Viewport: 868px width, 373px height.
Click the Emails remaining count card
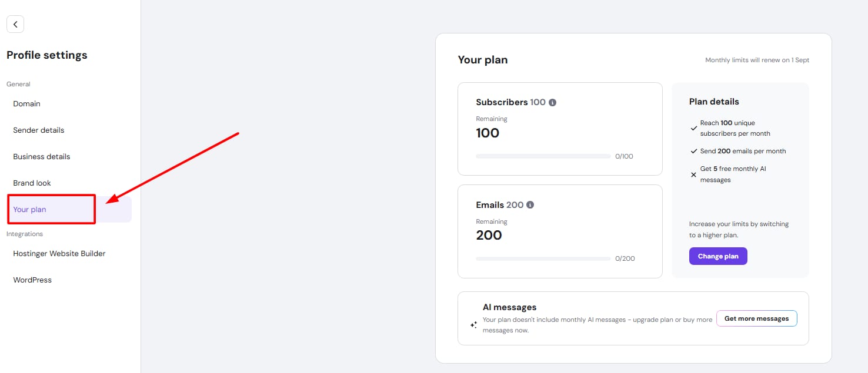(x=560, y=231)
